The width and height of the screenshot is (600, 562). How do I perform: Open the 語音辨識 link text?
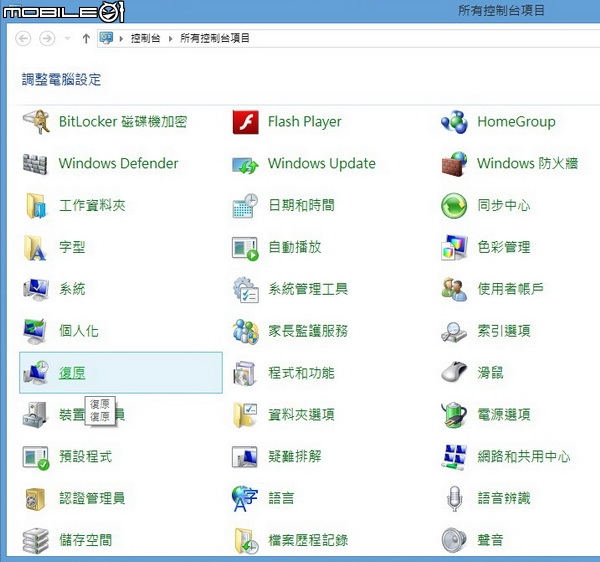point(504,498)
